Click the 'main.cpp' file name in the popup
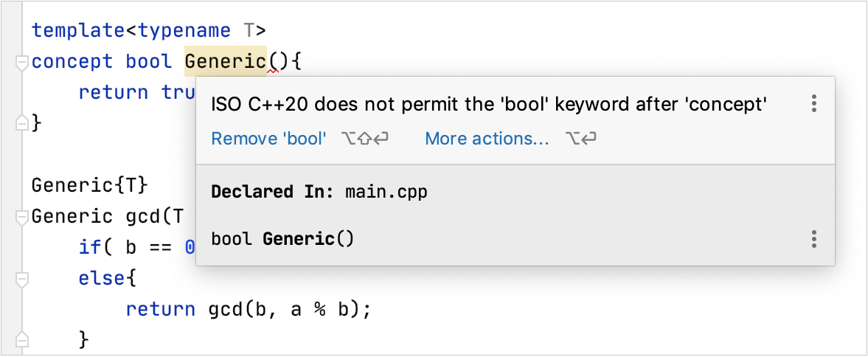Screen dimensions: 868x357 pyautogui.click(x=386, y=193)
